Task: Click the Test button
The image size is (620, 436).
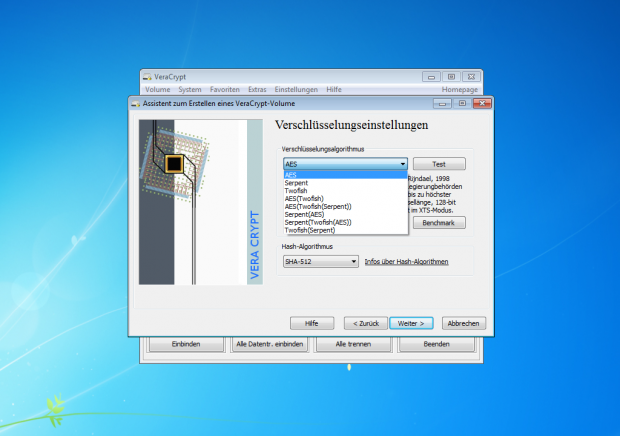Action: coord(439,164)
